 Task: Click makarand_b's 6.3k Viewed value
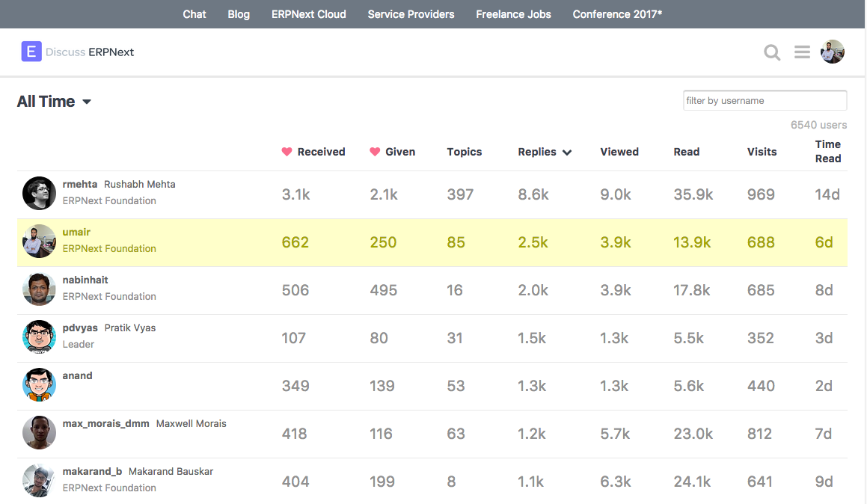point(616,482)
